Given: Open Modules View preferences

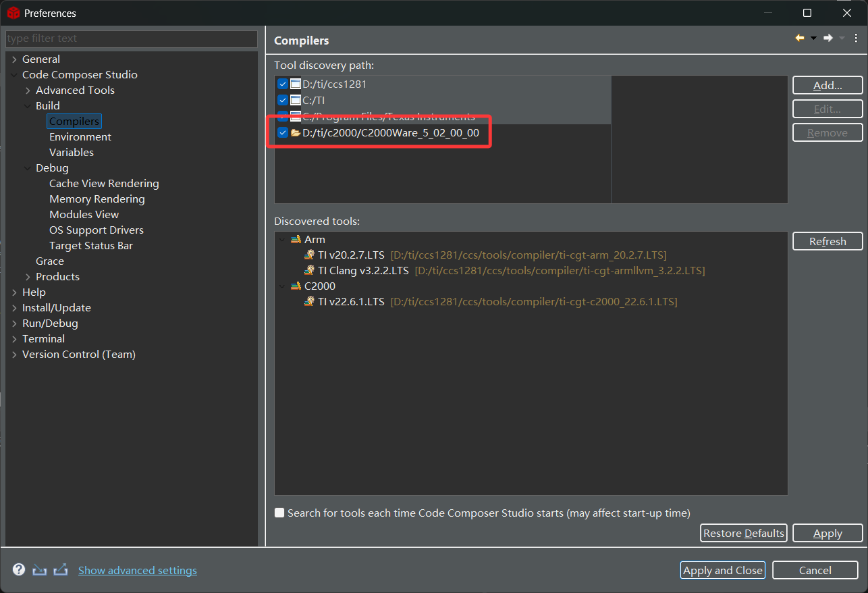Looking at the screenshot, I should [x=84, y=215].
